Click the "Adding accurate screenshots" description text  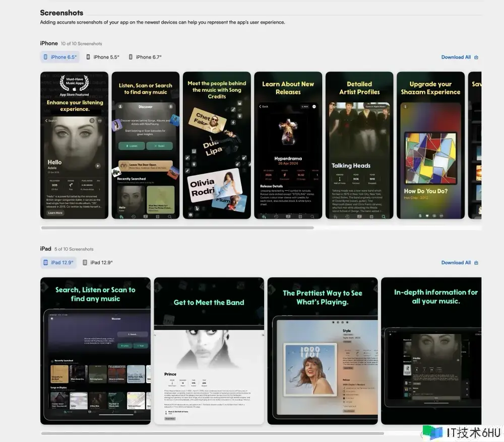[x=162, y=22]
